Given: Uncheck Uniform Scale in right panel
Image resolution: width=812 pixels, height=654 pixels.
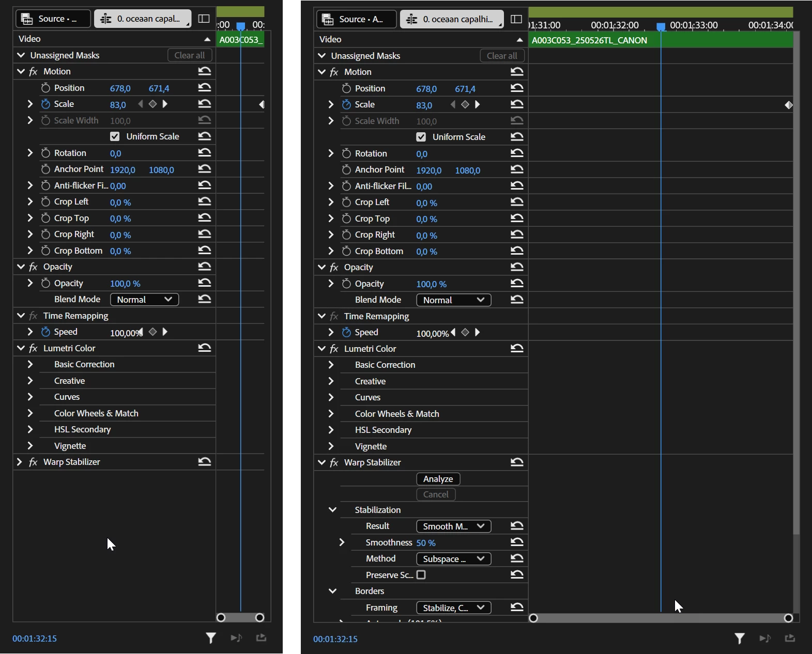Looking at the screenshot, I should 421,137.
